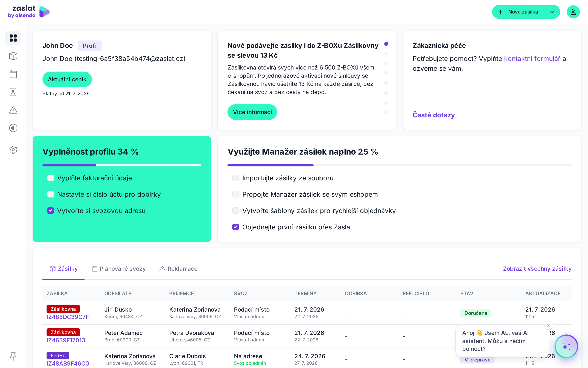This screenshot has width=588, height=368.
Task: Open claims warning triangle icon in sidebar
Action: tap(13, 110)
